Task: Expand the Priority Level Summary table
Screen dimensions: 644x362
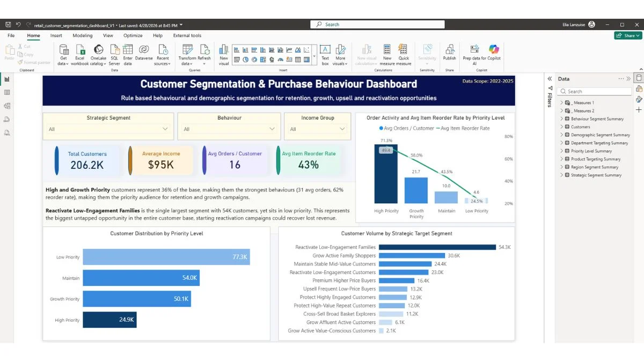Action: (x=561, y=151)
